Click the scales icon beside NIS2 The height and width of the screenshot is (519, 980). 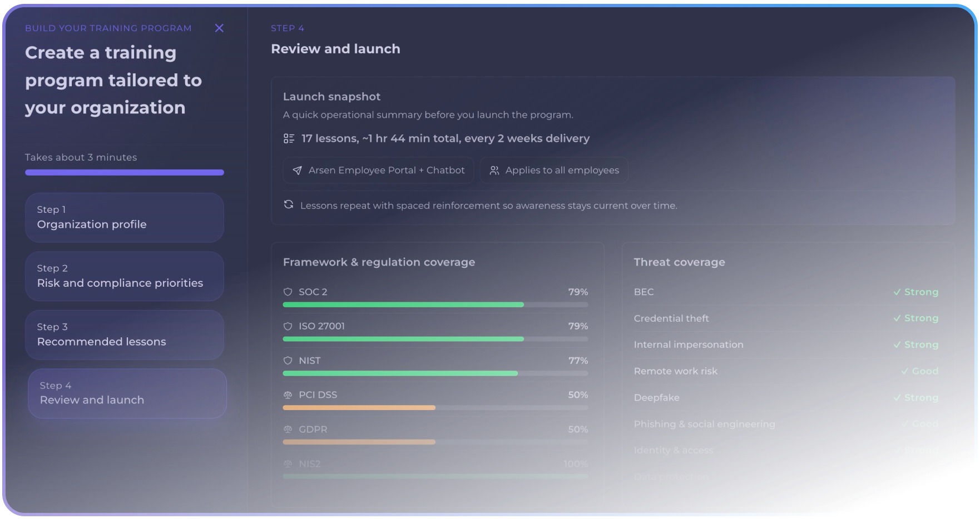pyautogui.click(x=288, y=464)
